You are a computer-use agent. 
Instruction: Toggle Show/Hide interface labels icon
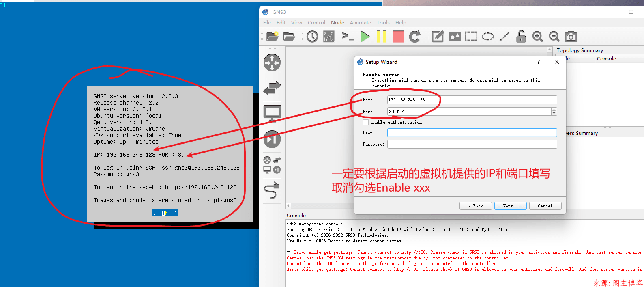tap(329, 37)
